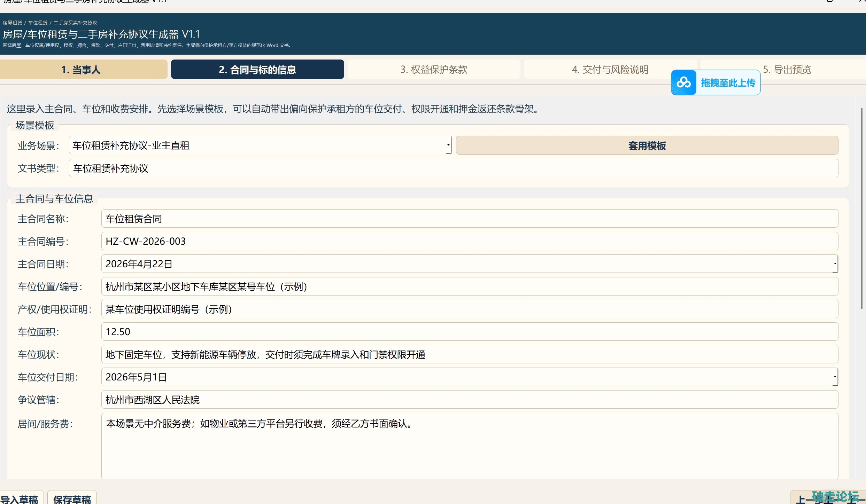Screen dimensions: 866x504
Task: Click the 保存草稿 button
Action: coord(72,498)
